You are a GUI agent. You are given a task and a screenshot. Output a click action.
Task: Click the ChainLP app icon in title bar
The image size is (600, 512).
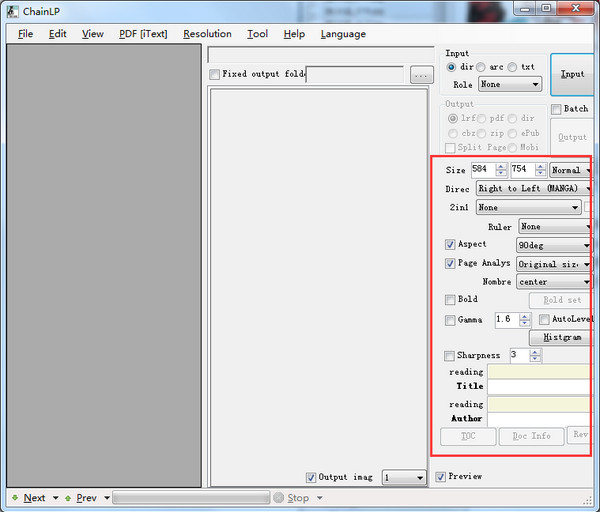(x=13, y=10)
